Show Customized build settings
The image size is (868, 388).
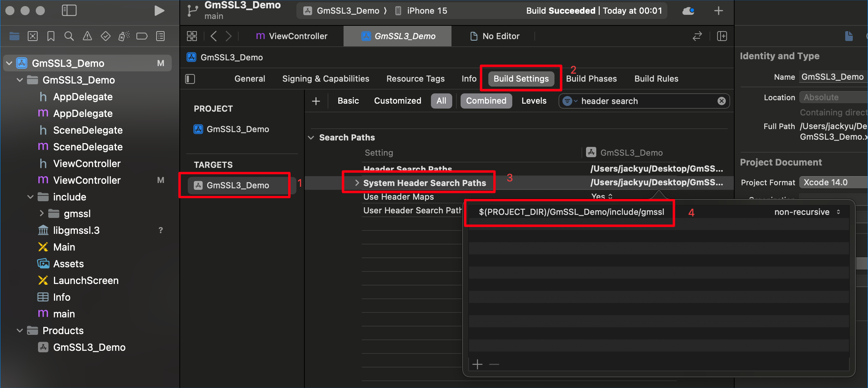398,101
